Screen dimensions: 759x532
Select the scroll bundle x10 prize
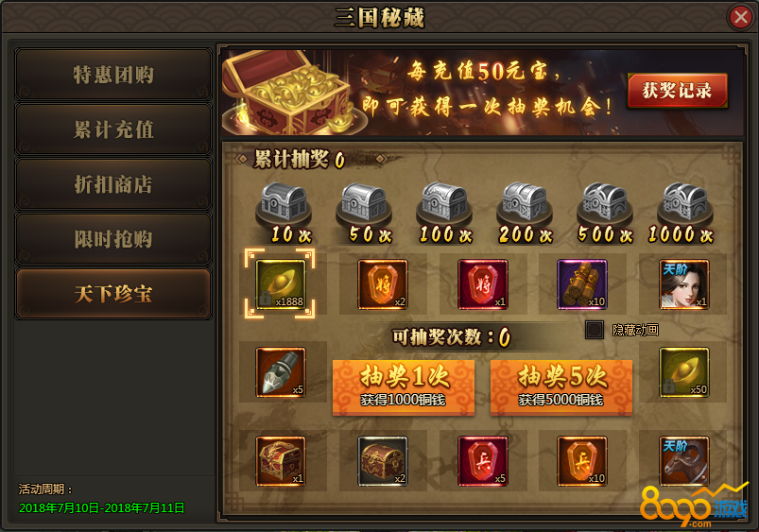pos(582,284)
